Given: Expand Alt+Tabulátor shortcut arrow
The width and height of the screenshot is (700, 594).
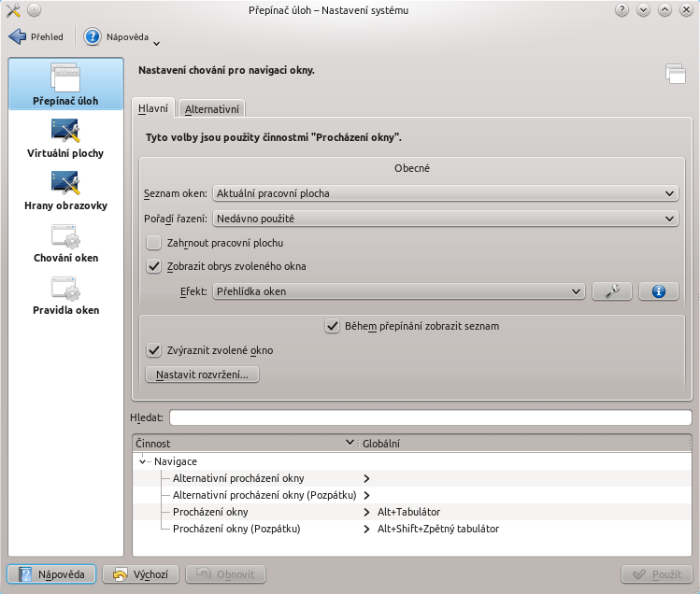Looking at the screenshot, I should (366, 512).
